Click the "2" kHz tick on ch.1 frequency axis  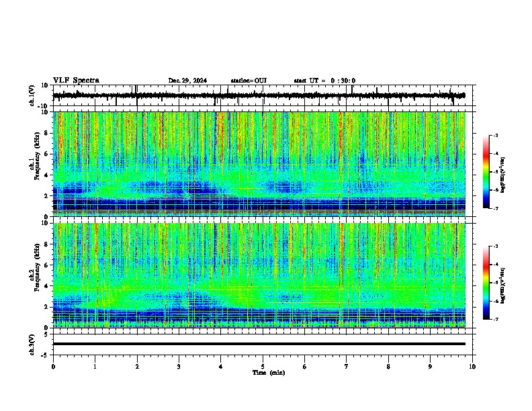[x=47, y=196]
